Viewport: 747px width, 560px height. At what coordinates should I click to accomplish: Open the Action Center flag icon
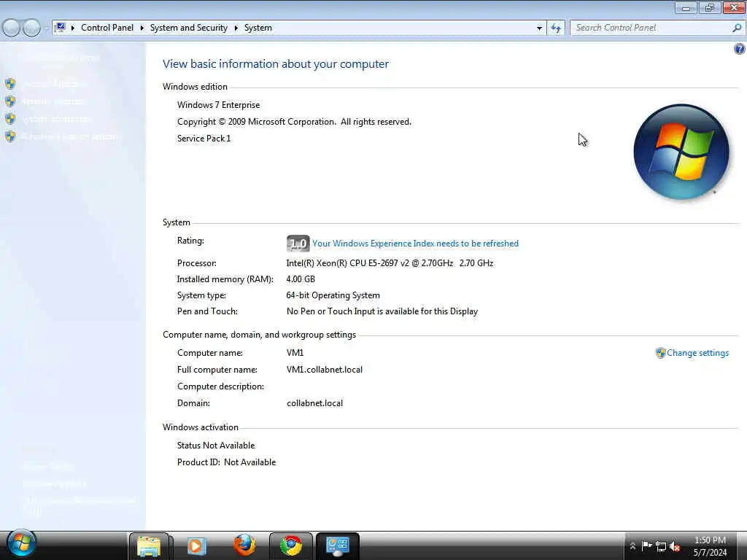(646, 545)
